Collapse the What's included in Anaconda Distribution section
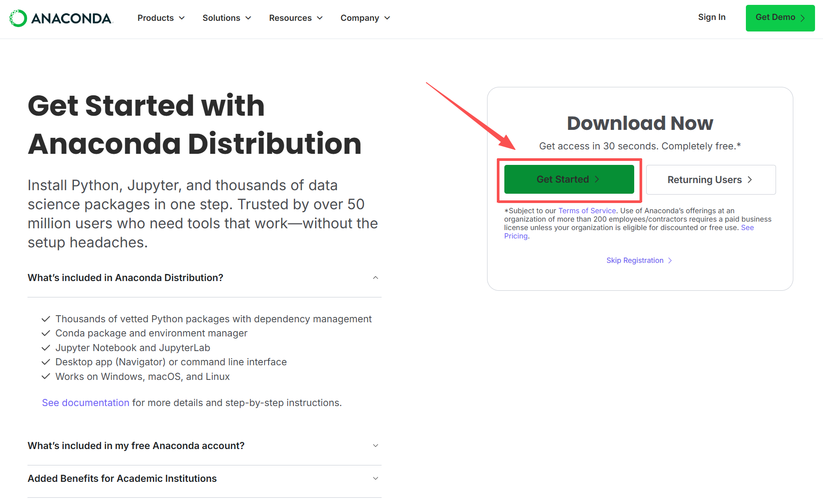The width and height of the screenshot is (823, 504). (x=204, y=278)
